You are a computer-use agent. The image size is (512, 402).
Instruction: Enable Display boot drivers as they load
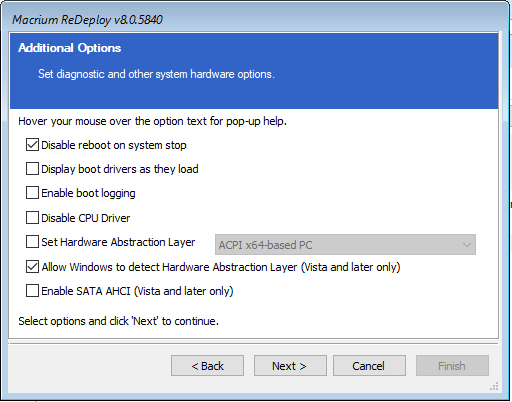click(32, 169)
